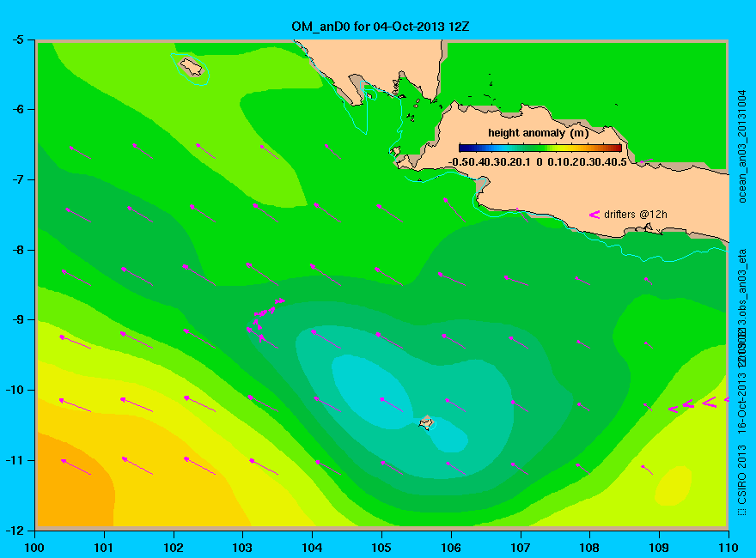Click the height anomaly color bar
The width and height of the screenshot is (756, 558).
[540, 148]
